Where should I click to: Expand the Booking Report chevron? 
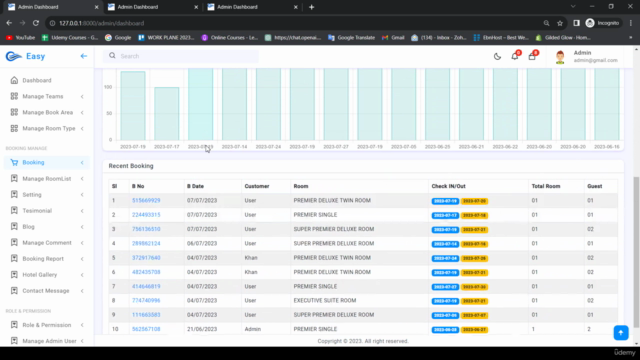(82, 258)
